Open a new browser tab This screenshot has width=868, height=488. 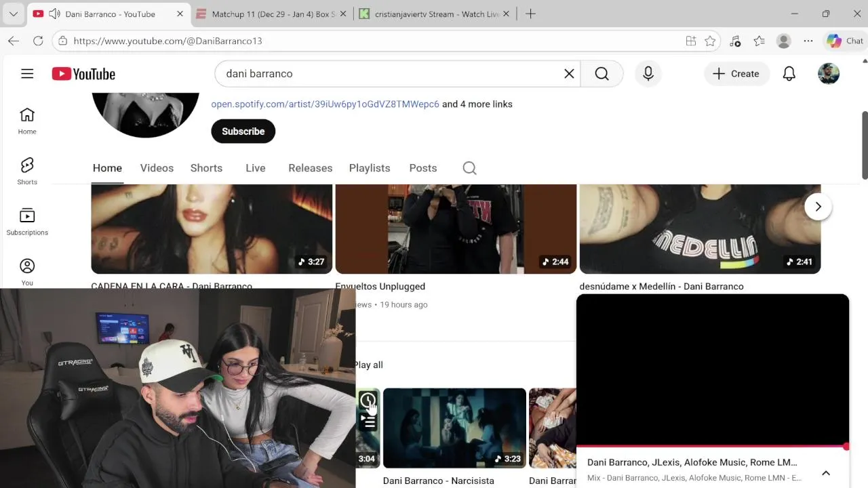pos(530,14)
